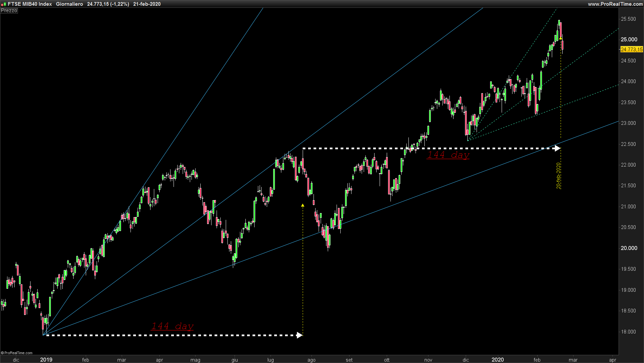Click the yellow triangle marker near 25.000
The width and height of the screenshot is (644, 363).
[561, 38]
